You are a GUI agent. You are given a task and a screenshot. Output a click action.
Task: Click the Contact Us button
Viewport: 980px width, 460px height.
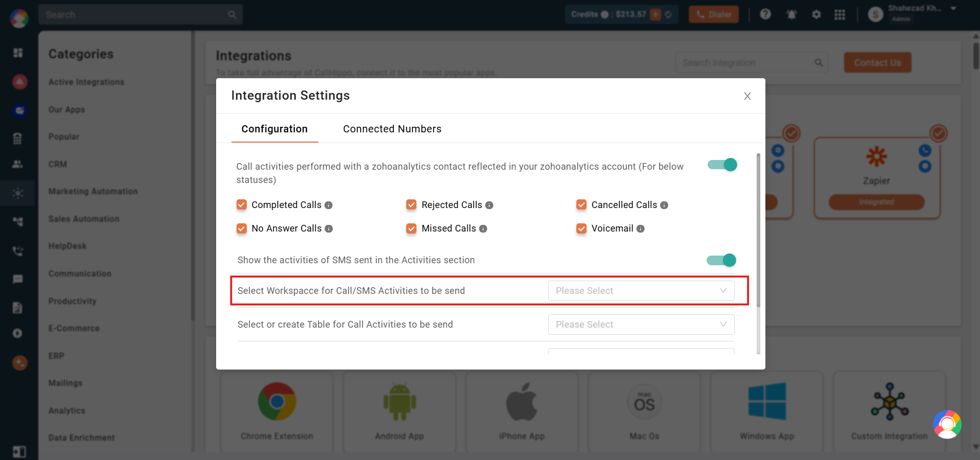[877, 62]
